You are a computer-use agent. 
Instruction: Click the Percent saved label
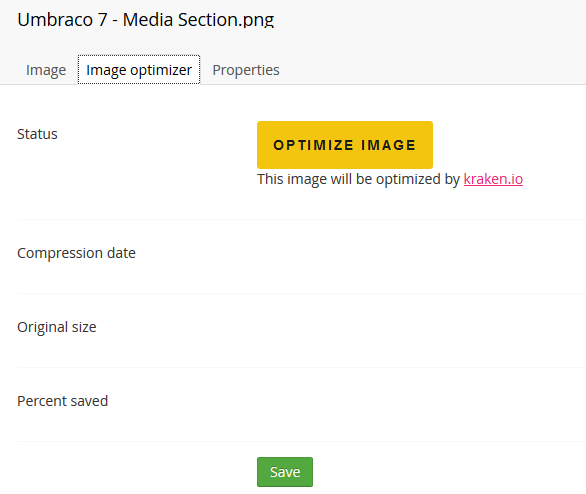point(63,401)
